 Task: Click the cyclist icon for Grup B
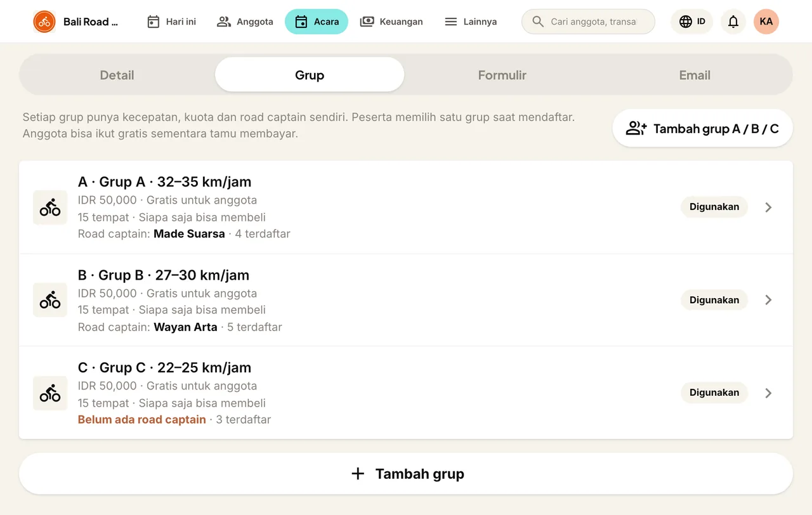[x=50, y=300]
